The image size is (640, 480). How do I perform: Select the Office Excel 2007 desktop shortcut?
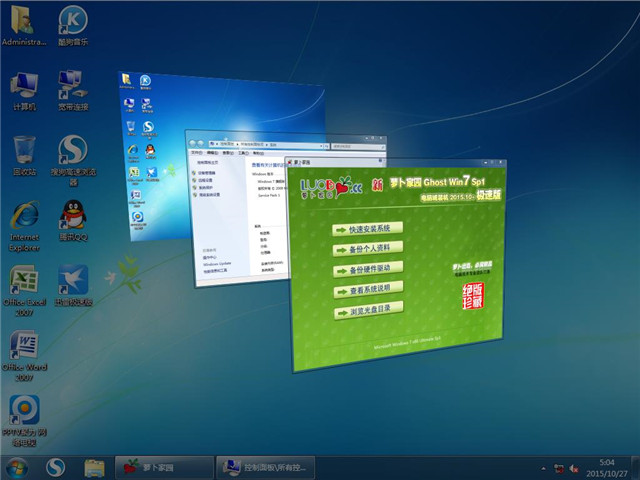(x=24, y=291)
